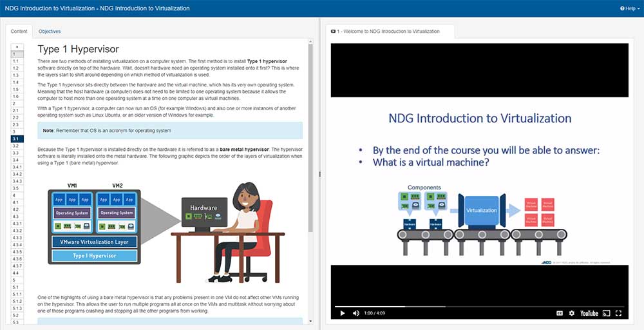Go to section 4.3.2 in the index
Screen dimensions: 644x330
pos(17,231)
